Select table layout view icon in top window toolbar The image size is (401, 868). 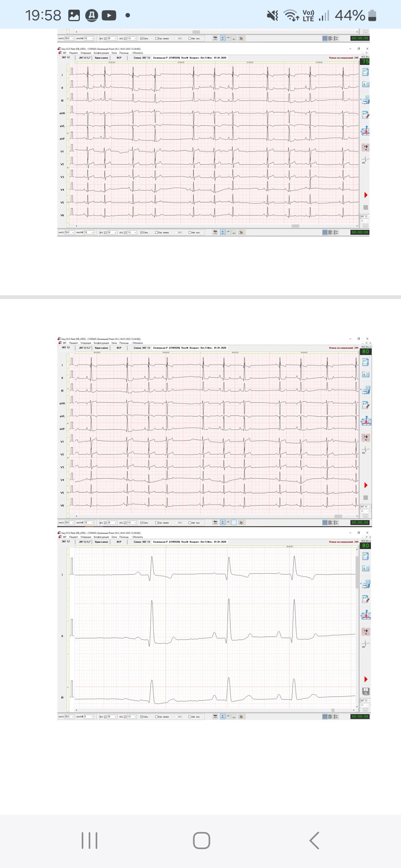(x=325, y=232)
